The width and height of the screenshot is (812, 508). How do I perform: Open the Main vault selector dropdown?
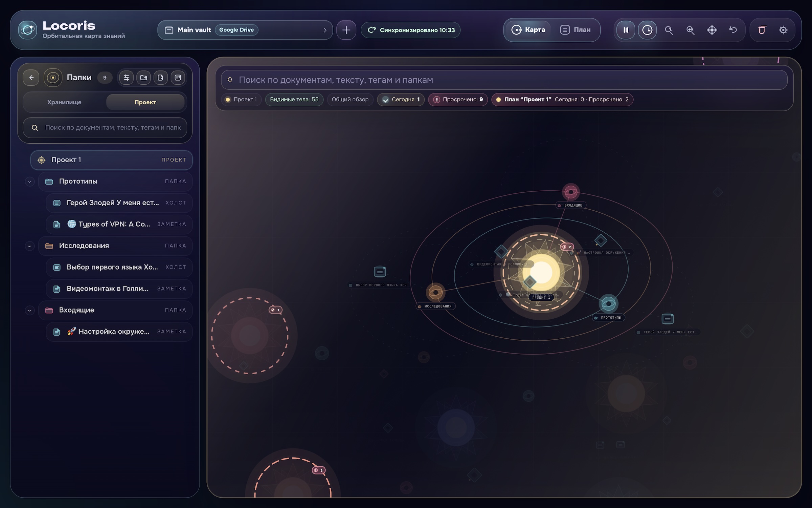pyautogui.click(x=245, y=30)
